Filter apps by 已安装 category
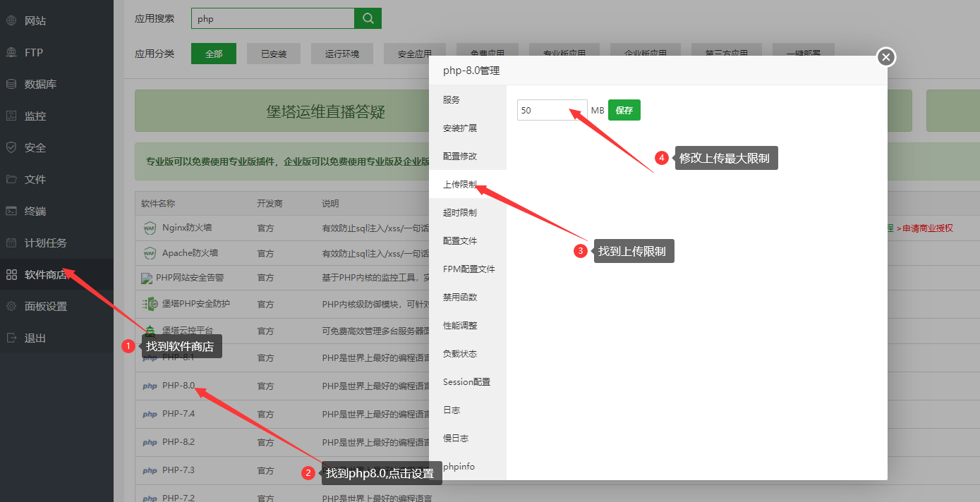 click(x=274, y=54)
